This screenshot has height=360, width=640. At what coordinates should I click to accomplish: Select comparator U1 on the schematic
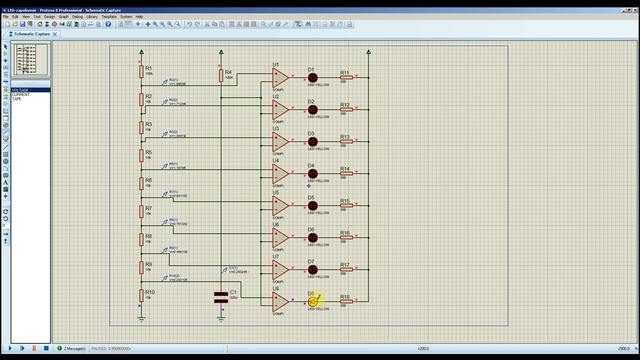(280, 78)
